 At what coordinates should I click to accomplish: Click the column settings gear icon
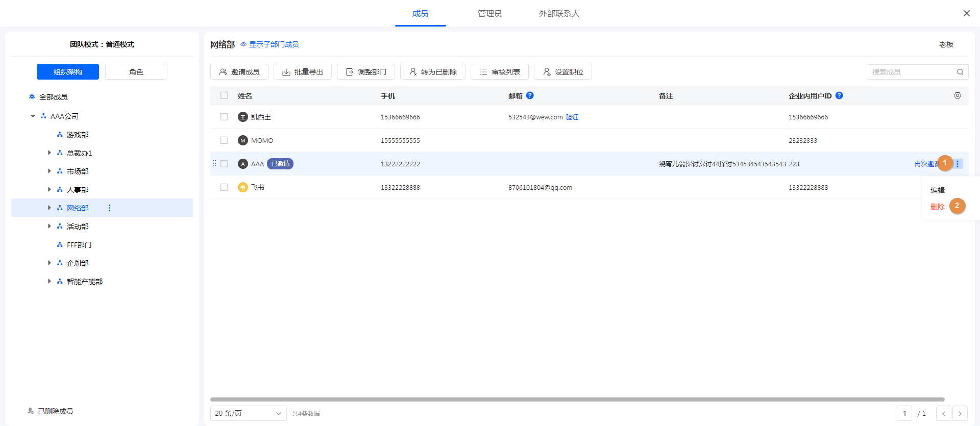pos(957,95)
